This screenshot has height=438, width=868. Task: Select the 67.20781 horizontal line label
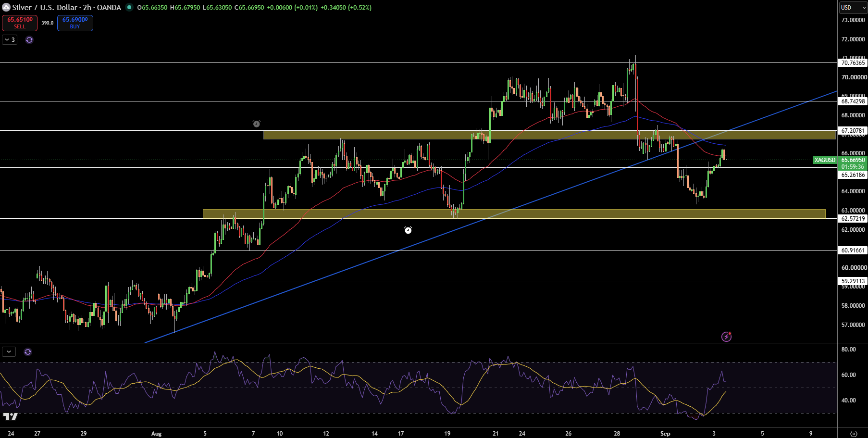click(x=853, y=130)
